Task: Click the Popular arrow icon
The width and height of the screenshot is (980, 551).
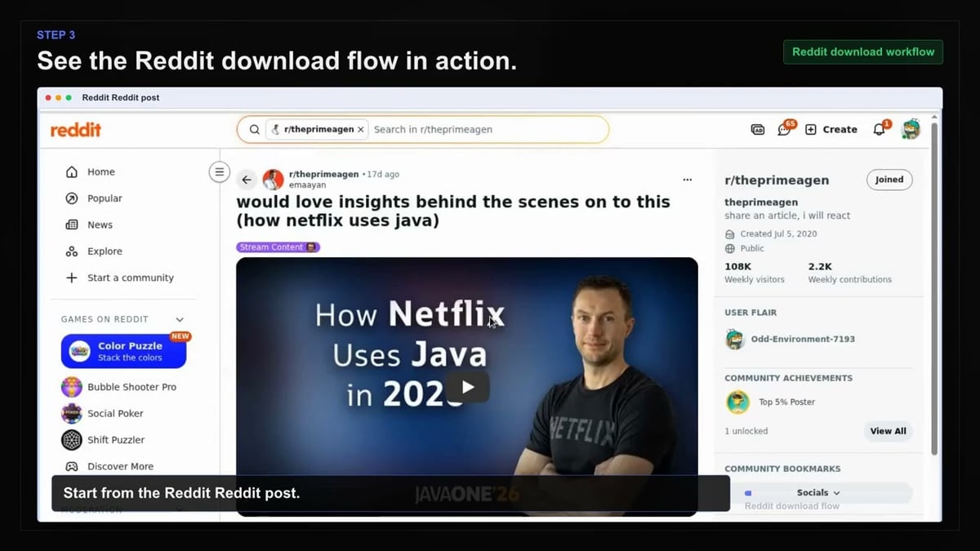Action: tap(72, 198)
